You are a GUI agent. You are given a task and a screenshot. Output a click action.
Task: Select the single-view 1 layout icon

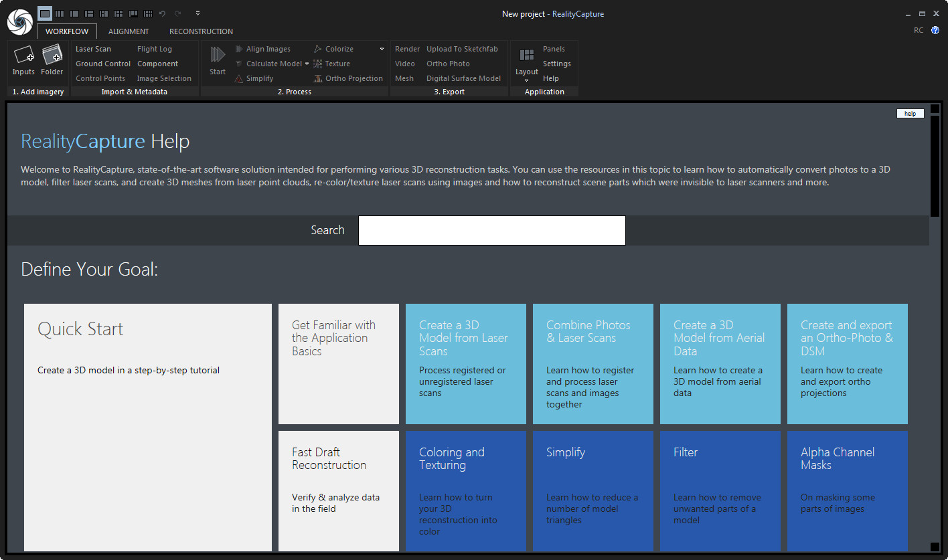pos(45,13)
